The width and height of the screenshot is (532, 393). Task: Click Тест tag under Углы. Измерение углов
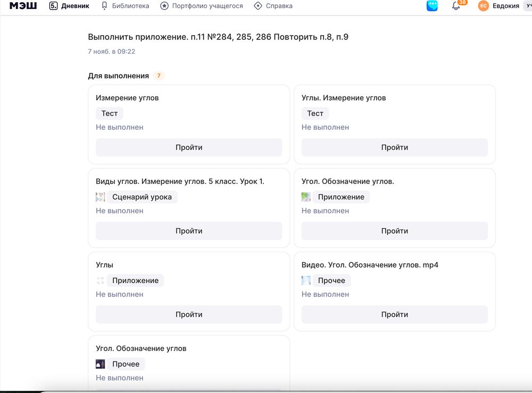pyautogui.click(x=315, y=113)
